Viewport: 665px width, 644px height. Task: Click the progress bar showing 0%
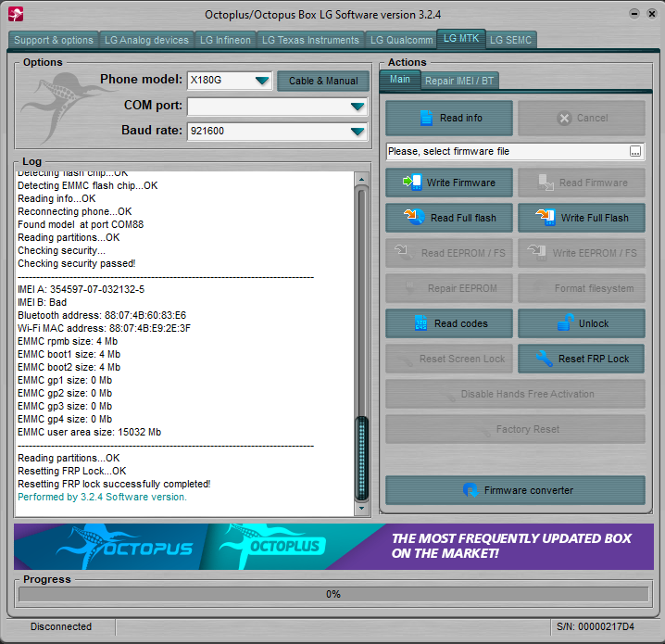(333, 594)
